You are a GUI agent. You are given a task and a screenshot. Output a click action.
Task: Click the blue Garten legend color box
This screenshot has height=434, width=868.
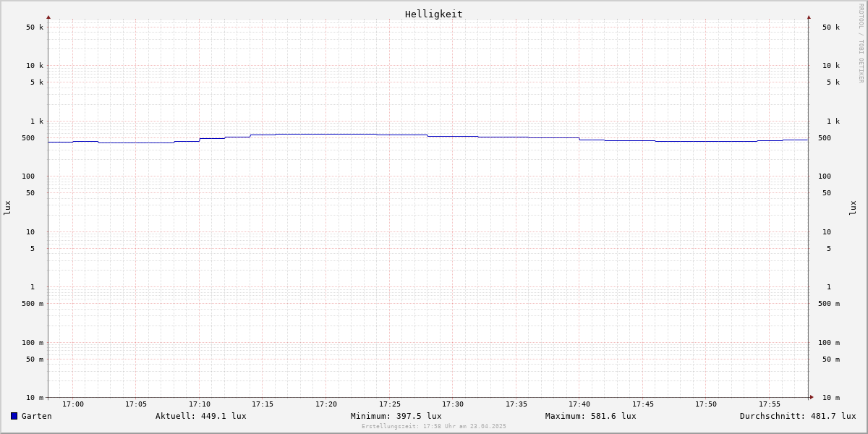pos(14,416)
